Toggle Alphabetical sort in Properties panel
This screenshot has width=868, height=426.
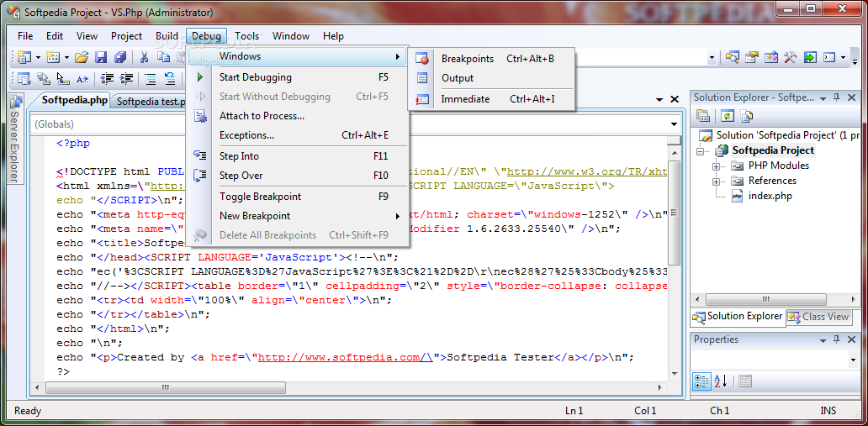[720, 381]
